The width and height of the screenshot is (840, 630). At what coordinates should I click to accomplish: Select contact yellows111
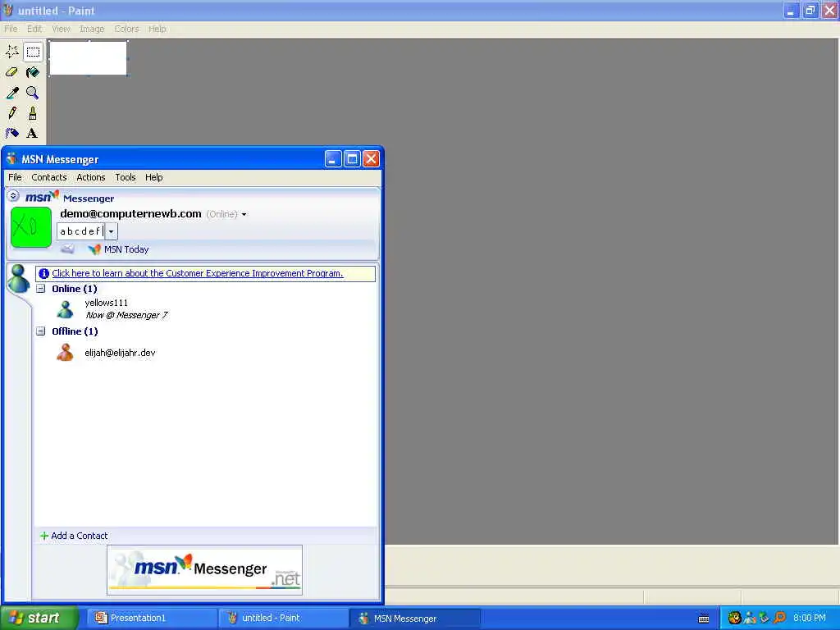pyautogui.click(x=106, y=303)
